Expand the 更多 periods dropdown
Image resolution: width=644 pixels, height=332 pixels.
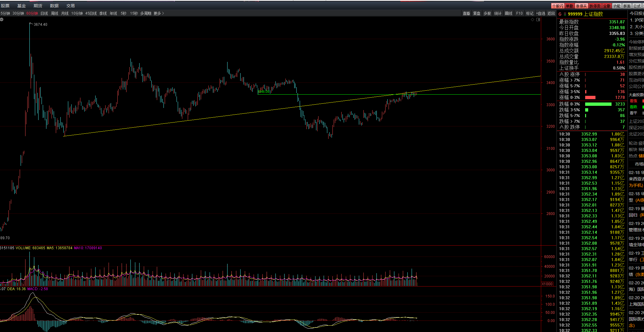tap(159, 13)
